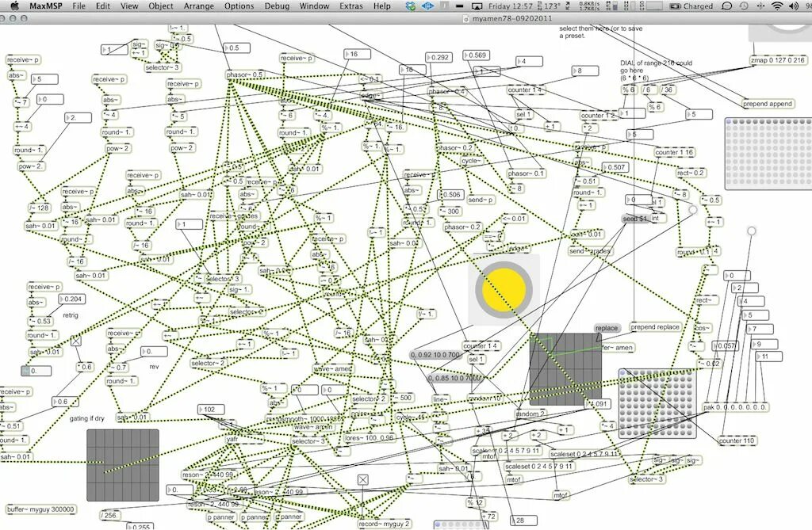Click the volume speaker icon
The height and width of the screenshot is (530, 812).
793,6
